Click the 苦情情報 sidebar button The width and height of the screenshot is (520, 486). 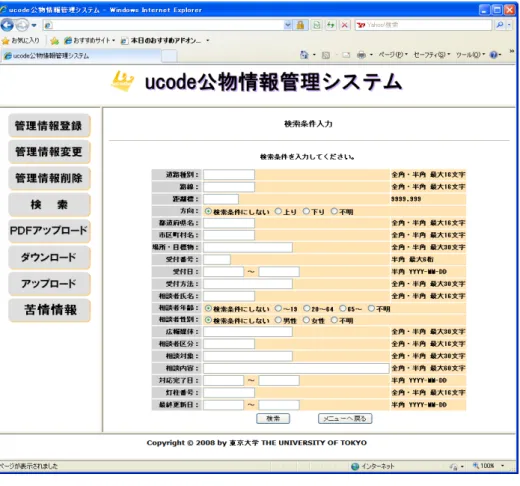(x=49, y=310)
